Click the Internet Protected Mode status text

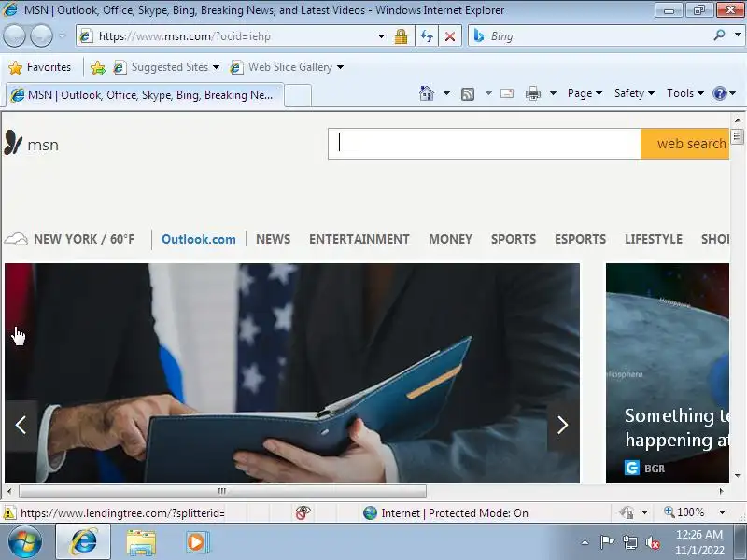click(454, 512)
